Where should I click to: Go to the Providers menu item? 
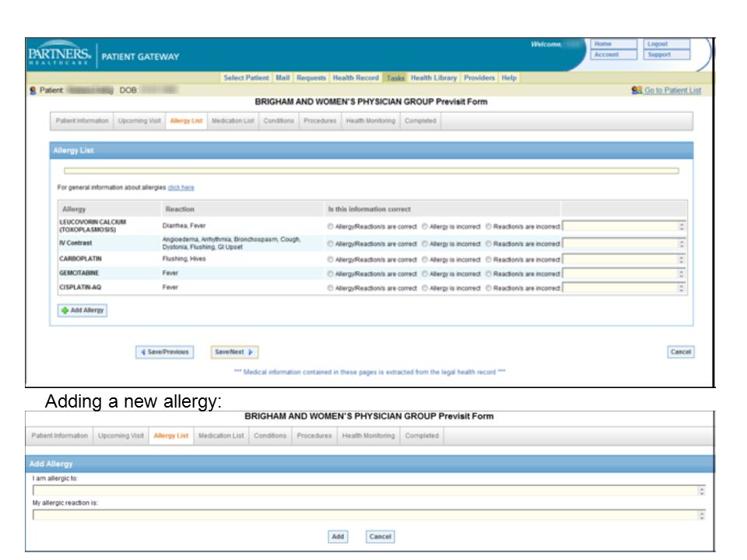479,78
